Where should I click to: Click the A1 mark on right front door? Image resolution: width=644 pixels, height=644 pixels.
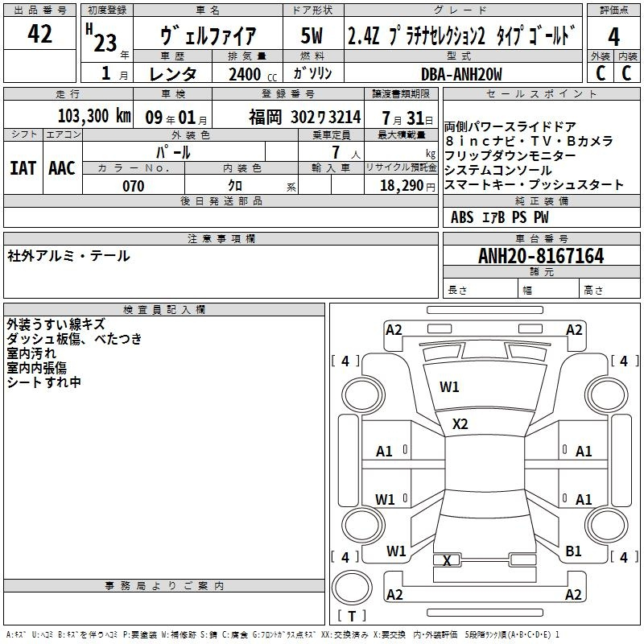point(584,452)
